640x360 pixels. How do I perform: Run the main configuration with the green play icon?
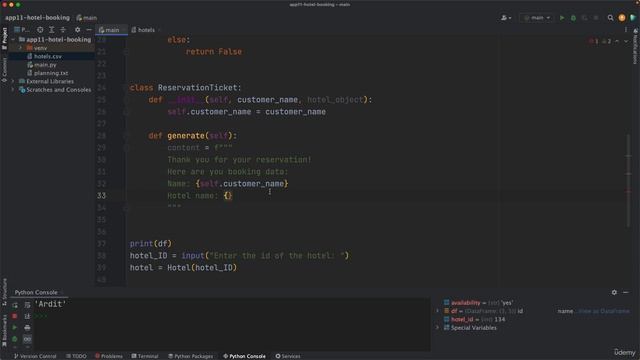pyautogui.click(x=562, y=18)
